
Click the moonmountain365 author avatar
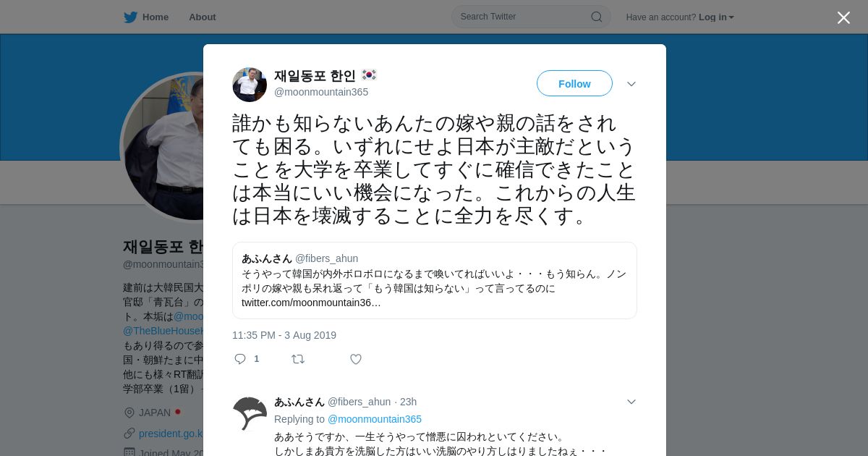click(x=250, y=85)
